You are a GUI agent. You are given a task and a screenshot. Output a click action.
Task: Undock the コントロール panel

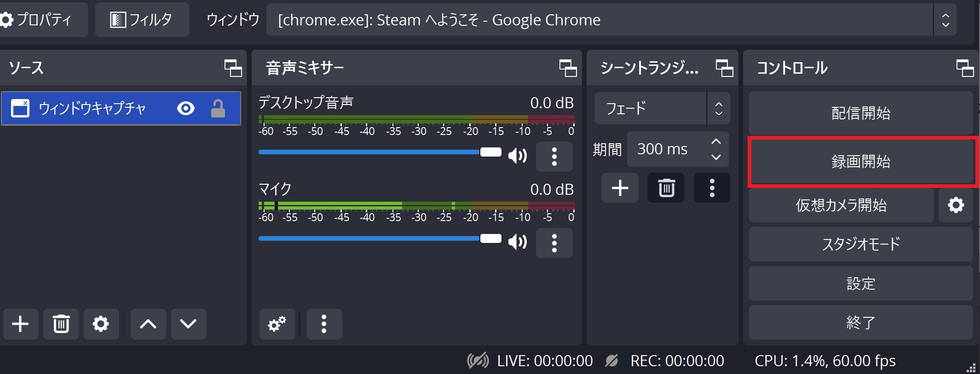point(965,68)
